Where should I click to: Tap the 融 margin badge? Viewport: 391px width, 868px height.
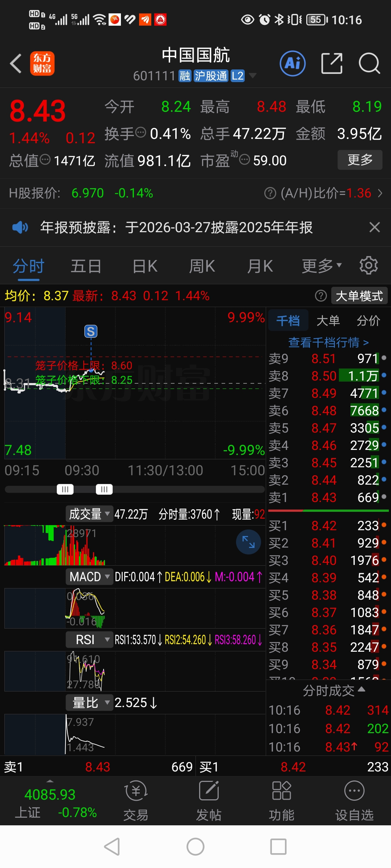[x=185, y=76]
